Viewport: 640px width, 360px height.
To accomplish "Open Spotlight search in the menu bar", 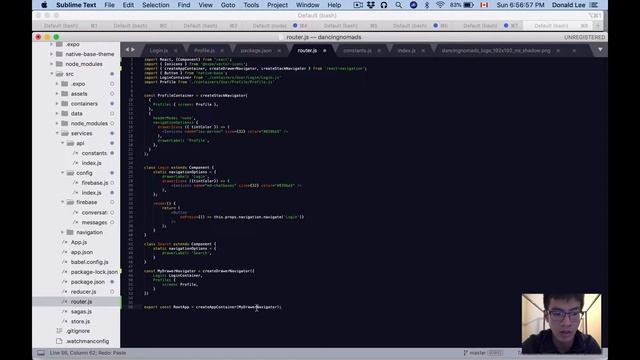I will (x=398, y=5).
